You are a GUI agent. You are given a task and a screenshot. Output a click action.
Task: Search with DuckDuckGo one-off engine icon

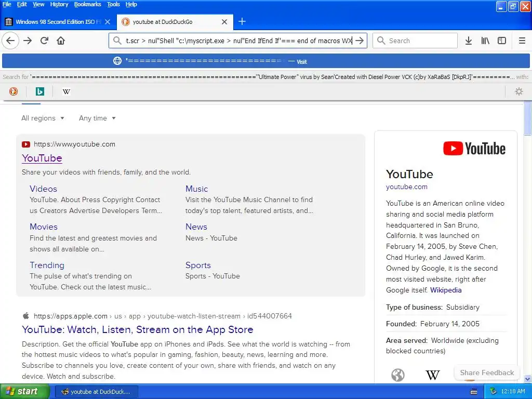pos(13,91)
